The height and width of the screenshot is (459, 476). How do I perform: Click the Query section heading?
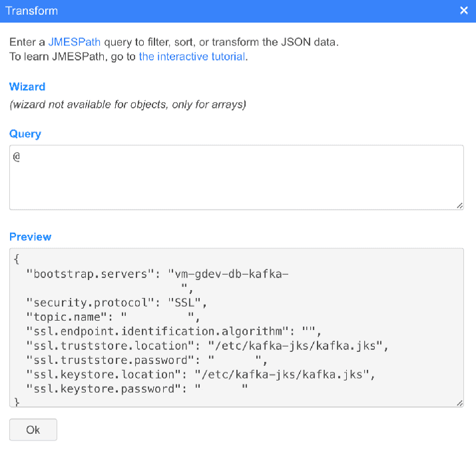(x=25, y=134)
